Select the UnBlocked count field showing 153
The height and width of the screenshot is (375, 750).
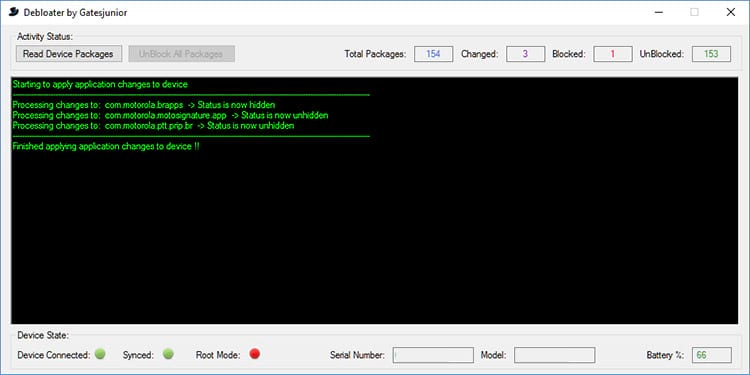click(x=711, y=54)
